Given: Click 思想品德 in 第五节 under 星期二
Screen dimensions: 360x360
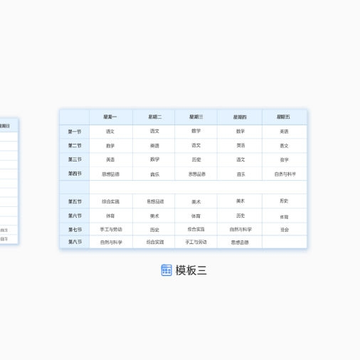Looking at the screenshot, I should click(155, 202).
